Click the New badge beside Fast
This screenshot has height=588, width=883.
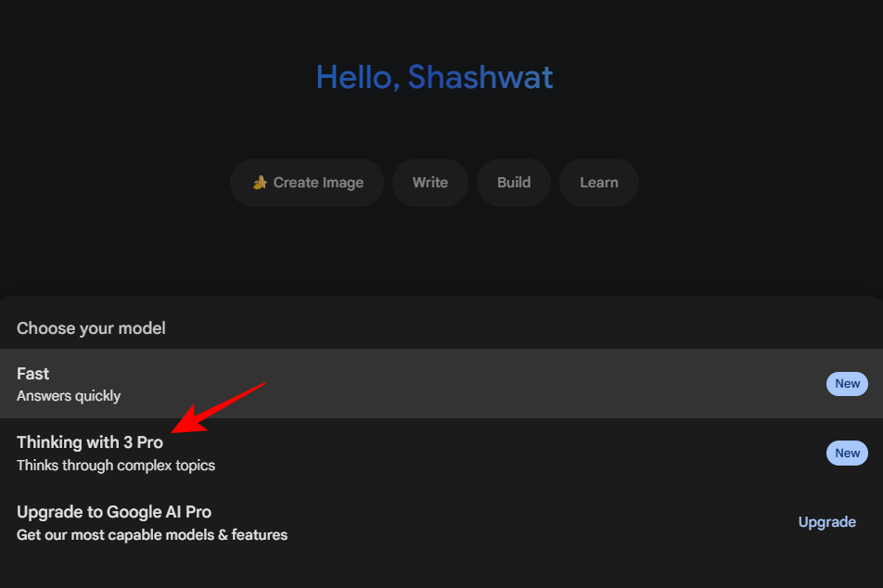click(x=847, y=384)
